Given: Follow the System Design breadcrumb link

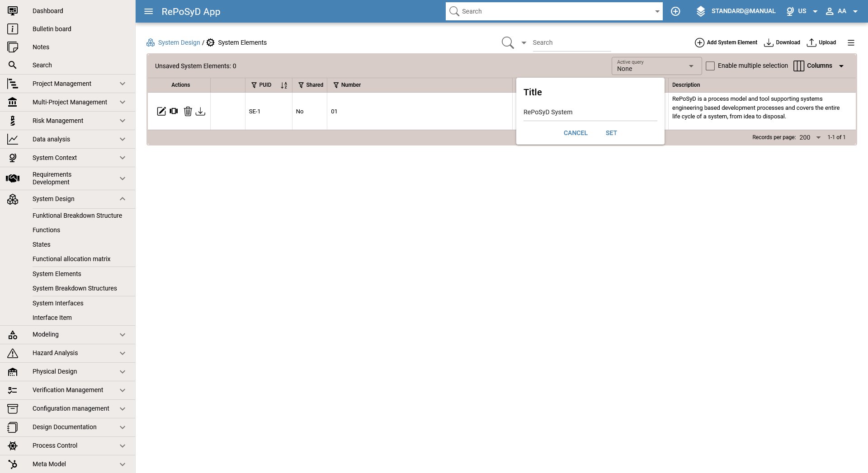Looking at the screenshot, I should click(x=179, y=42).
